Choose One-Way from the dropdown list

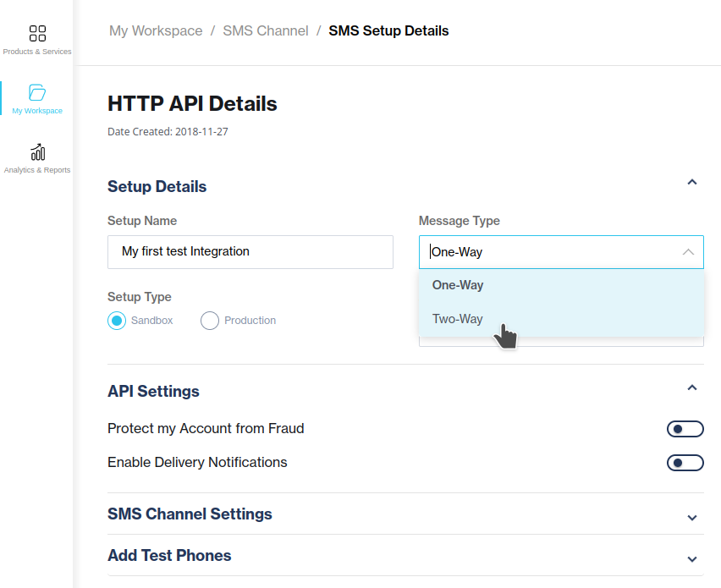[458, 285]
